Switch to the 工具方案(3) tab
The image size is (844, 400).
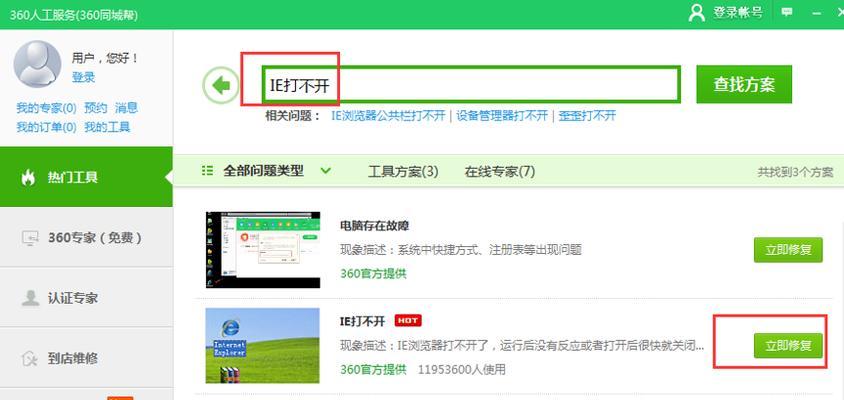pyautogui.click(x=403, y=172)
